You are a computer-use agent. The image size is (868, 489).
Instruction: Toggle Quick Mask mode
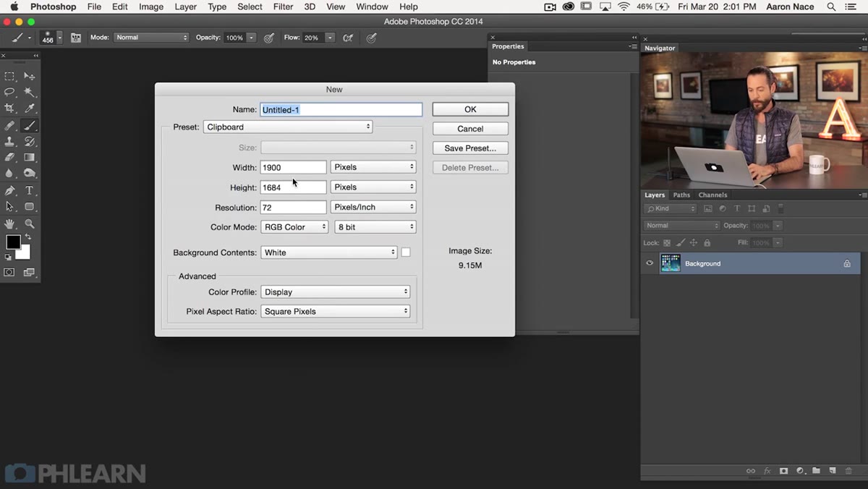[x=9, y=273]
